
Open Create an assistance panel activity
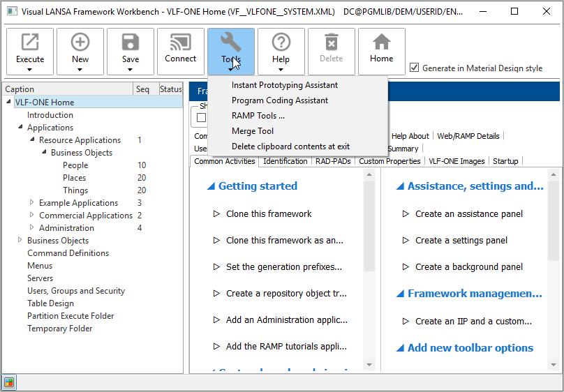[468, 213]
